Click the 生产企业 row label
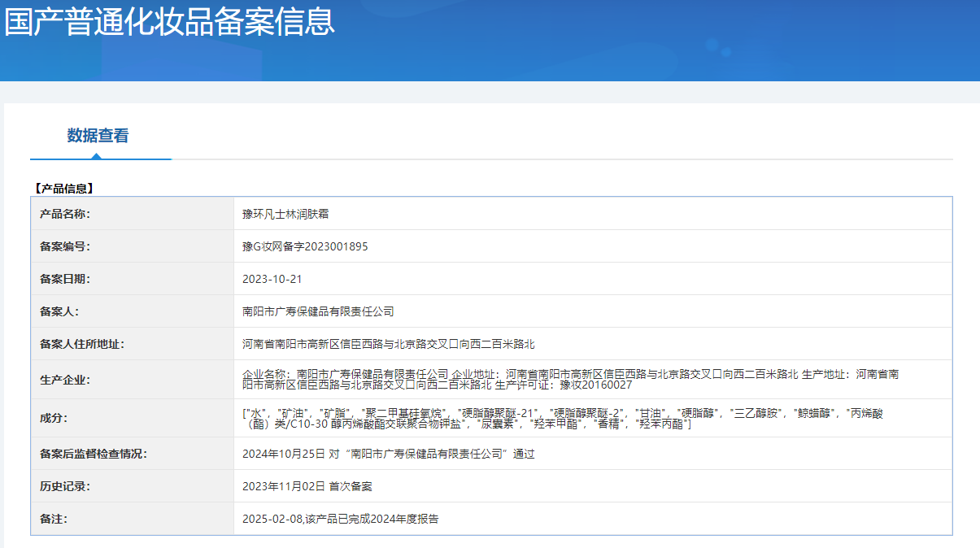The image size is (980, 548). [x=64, y=380]
